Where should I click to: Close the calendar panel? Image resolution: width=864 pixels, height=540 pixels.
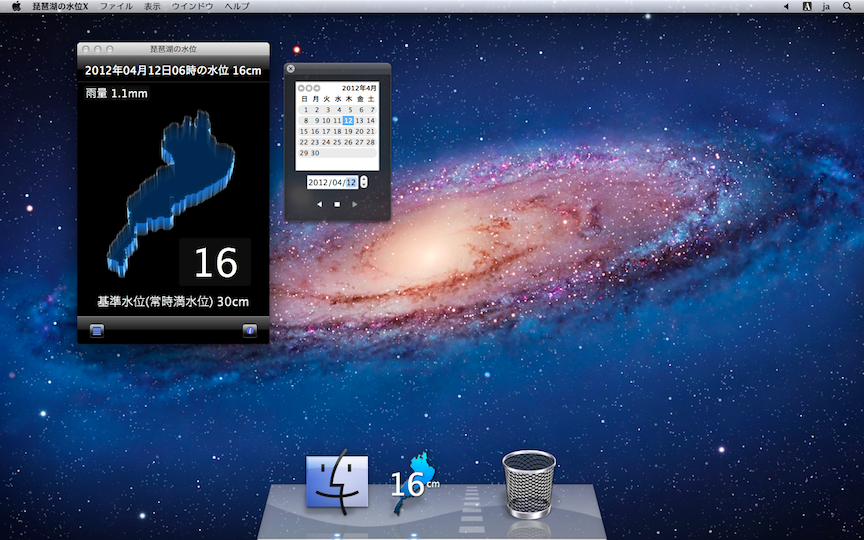(x=290, y=69)
